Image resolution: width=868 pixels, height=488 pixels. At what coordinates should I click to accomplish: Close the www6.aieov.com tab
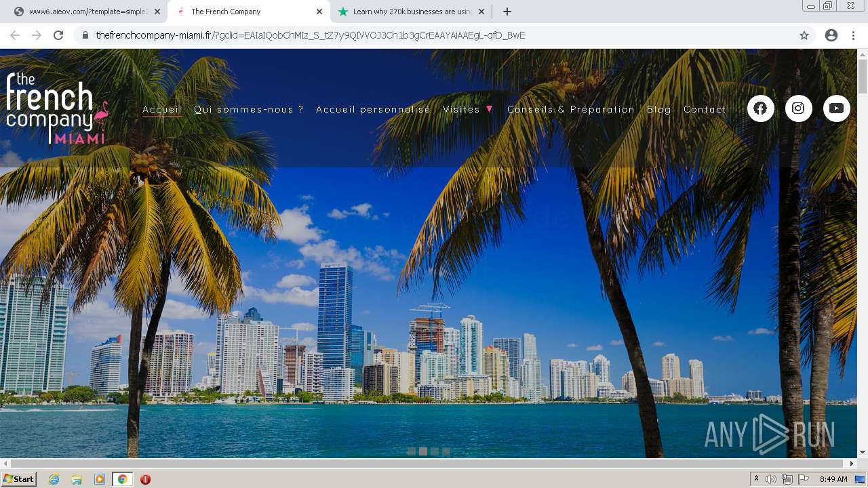point(157,12)
